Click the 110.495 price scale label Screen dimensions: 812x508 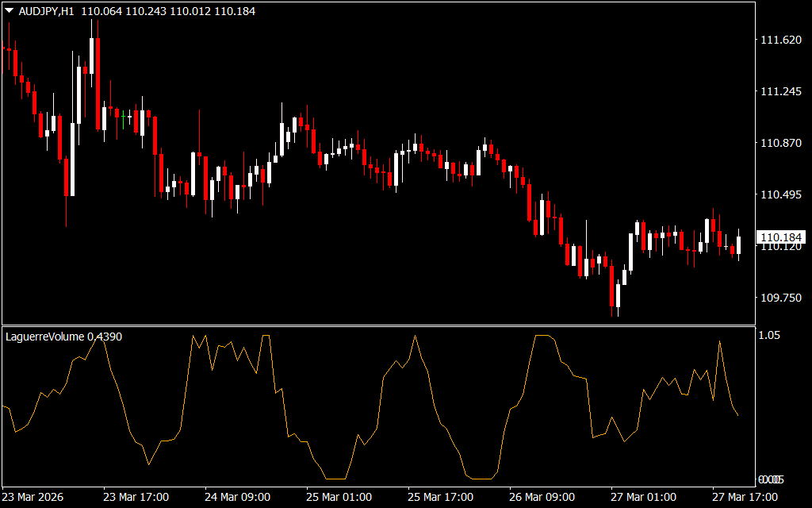click(x=781, y=194)
